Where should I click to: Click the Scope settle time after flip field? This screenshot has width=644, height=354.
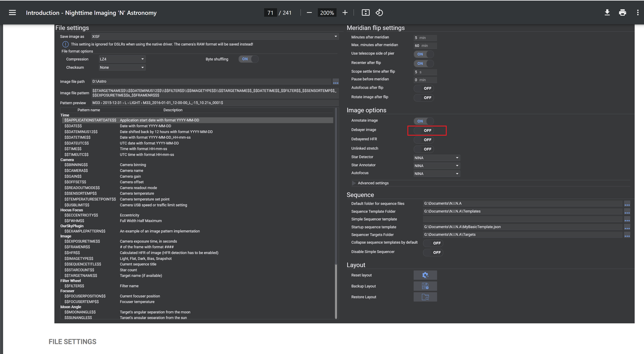coord(425,72)
